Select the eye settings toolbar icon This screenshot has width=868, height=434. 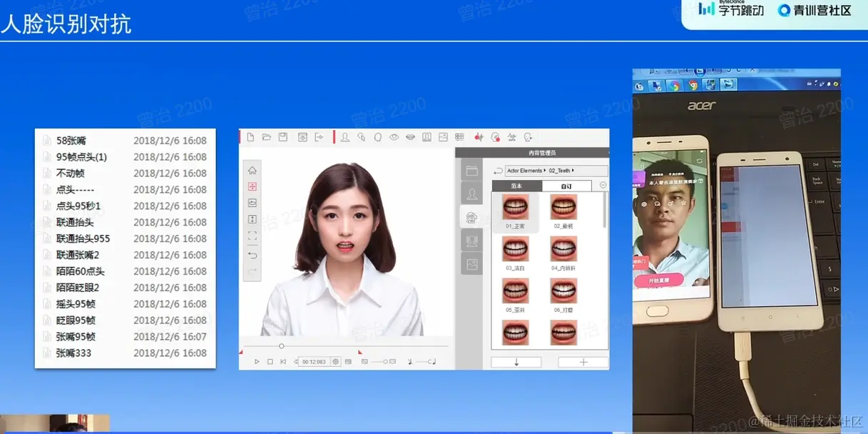pos(394,136)
